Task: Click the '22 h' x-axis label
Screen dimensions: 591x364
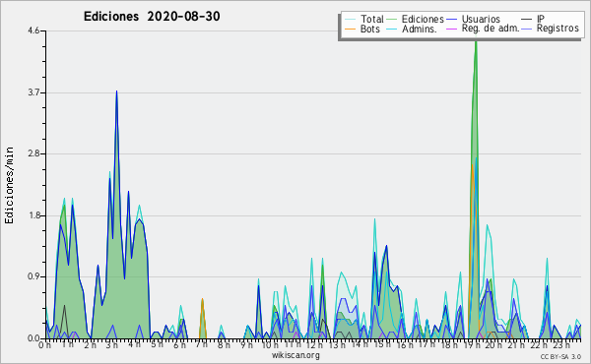Action: (538, 345)
